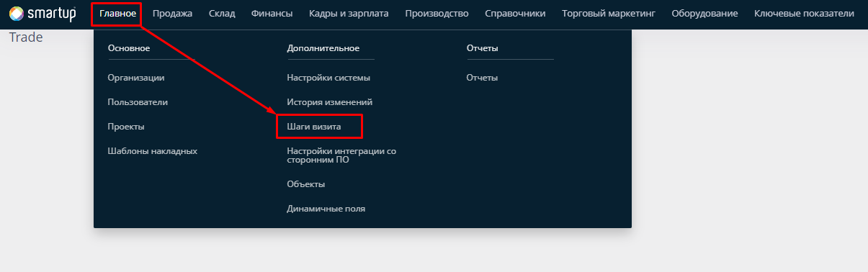Open the Кадры и зарплата menu
Screen dimensions: 868x272
coord(349,14)
